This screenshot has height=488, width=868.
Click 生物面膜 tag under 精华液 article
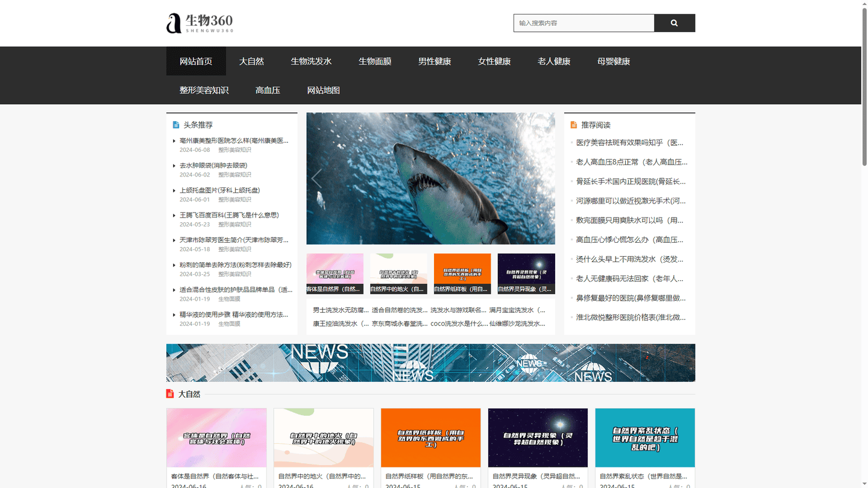tap(229, 324)
